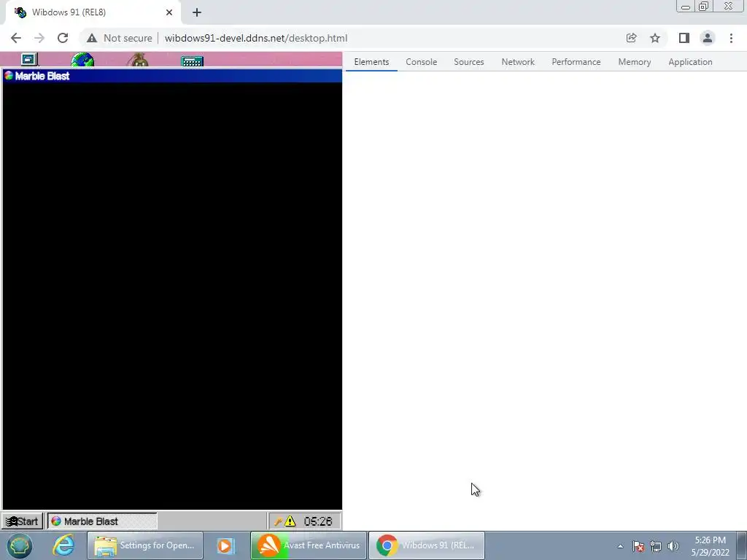Viewport: 747px width, 560px height.
Task: Click the yellow warning tray icon
Action: pyautogui.click(x=290, y=521)
